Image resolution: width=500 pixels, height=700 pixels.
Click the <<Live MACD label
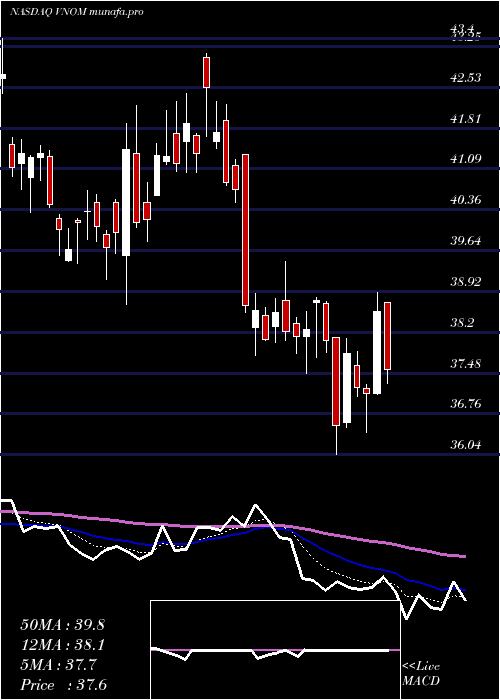click(x=421, y=674)
